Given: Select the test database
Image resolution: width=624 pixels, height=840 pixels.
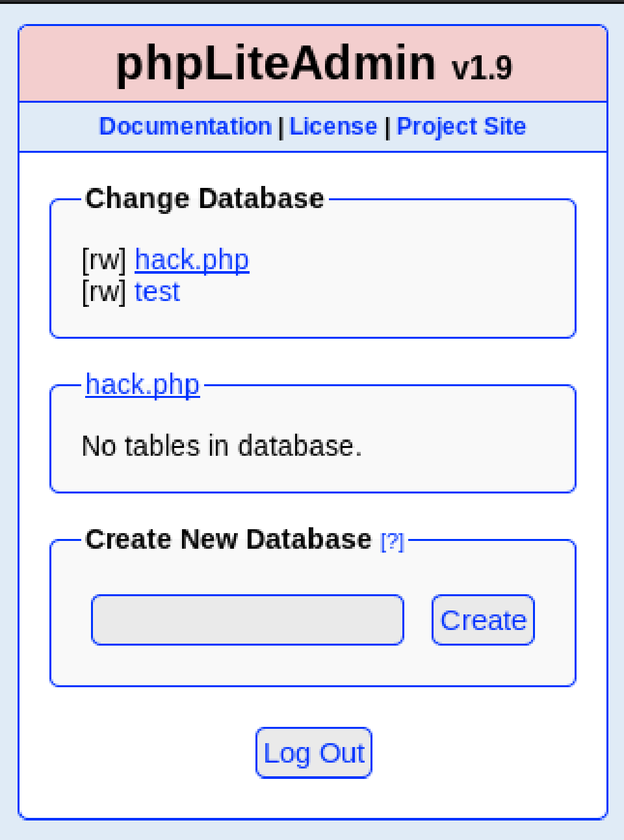Looking at the screenshot, I should click(x=157, y=291).
